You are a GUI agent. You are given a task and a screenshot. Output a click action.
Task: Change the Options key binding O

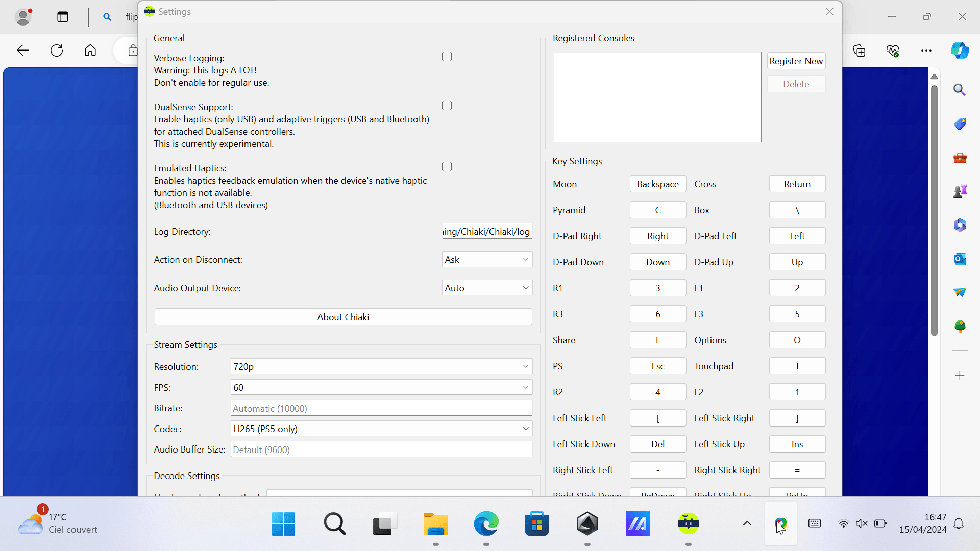797,340
